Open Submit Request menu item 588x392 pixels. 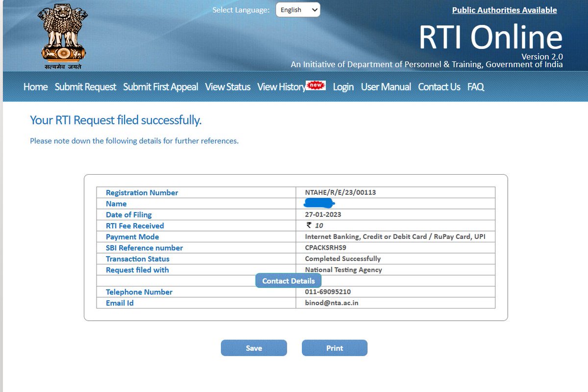pyautogui.click(x=85, y=87)
